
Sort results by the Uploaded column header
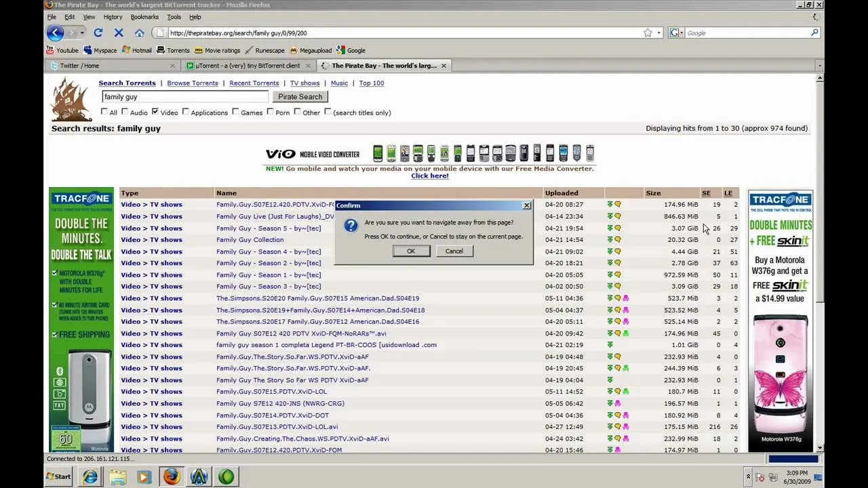coord(561,193)
